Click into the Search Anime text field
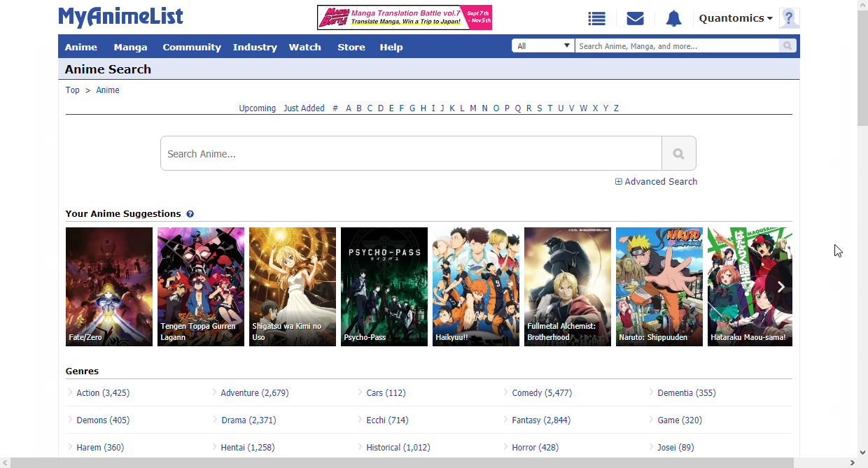This screenshot has height=468, width=868. [411, 154]
